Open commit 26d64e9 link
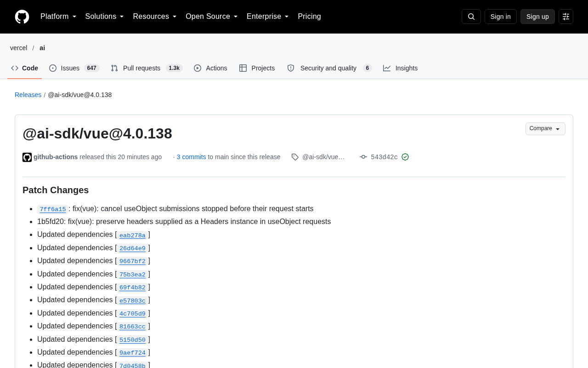The image size is (588, 368). (132, 248)
